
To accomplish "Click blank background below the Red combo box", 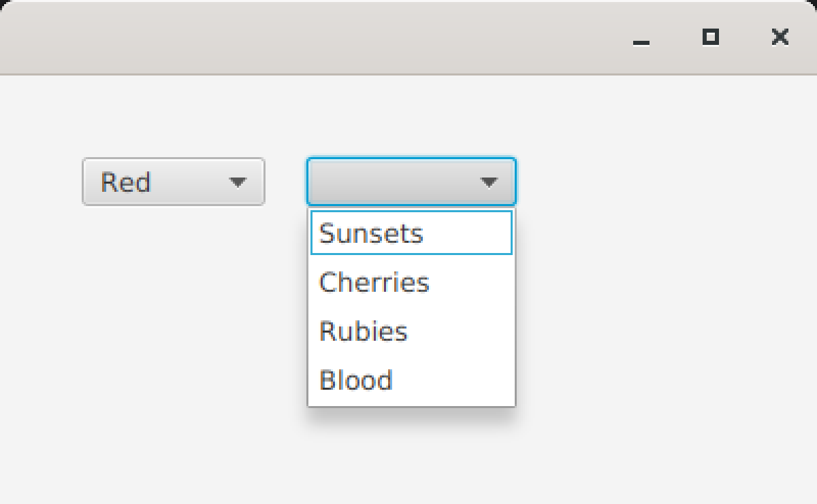I will [x=173, y=306].
